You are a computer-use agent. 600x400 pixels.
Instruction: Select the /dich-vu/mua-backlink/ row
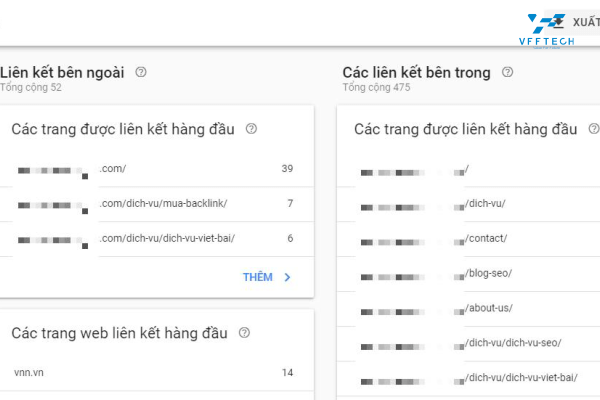point(155,204)
